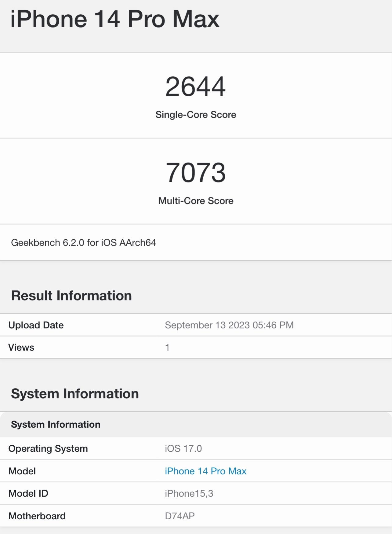
Task: Click the large 'System Information' section heading
Action: click(75, 394)
